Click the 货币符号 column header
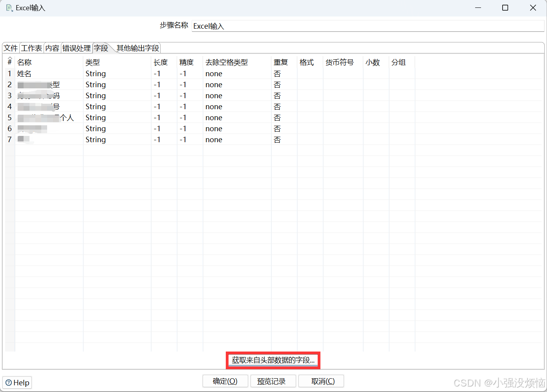 (x=339, y=62)
